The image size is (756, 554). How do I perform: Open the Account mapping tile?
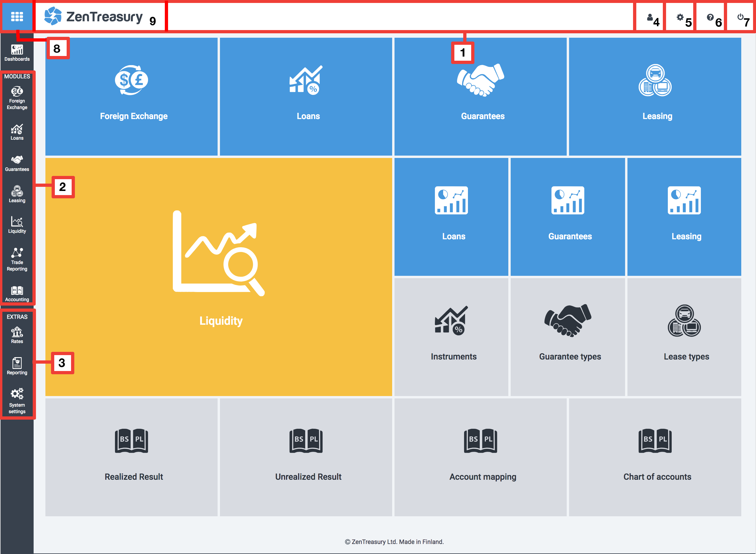(x=481, y=457)
